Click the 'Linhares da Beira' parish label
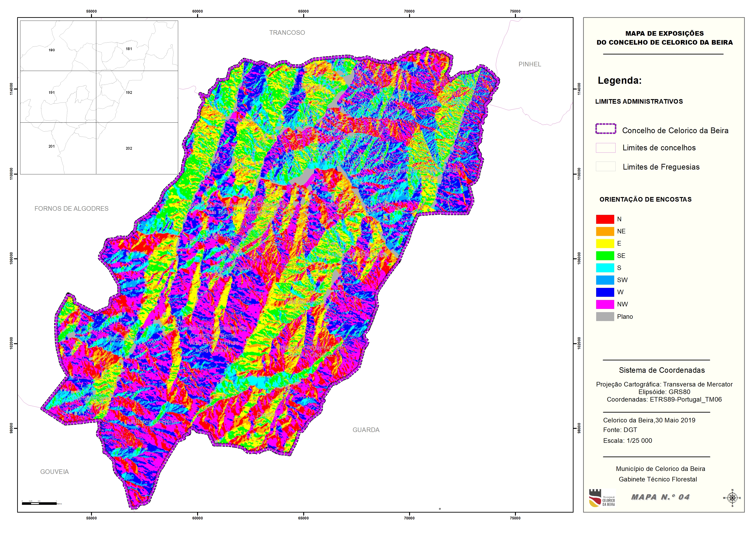This screenshot has width=756, height=535. coord(152,422)
